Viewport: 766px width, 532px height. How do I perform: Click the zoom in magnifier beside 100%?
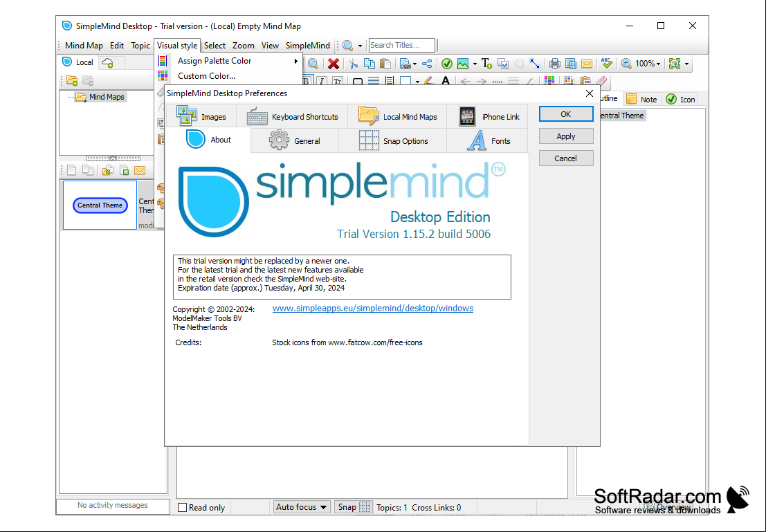point(626,64)
